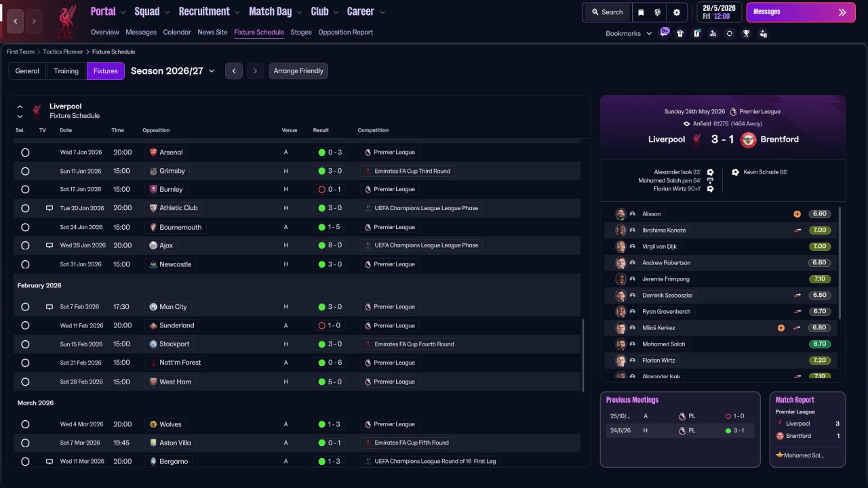This screenshot has width=868, height=488.
Task: Expand the Bookmarks dropdown
Action: tap(629, 33)
